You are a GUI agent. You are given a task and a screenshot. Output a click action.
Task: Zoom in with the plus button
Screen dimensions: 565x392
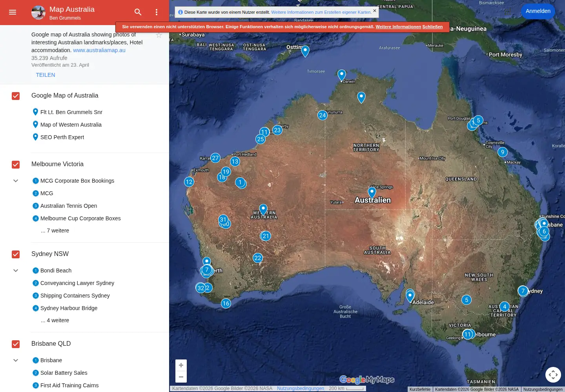point(181,365)
